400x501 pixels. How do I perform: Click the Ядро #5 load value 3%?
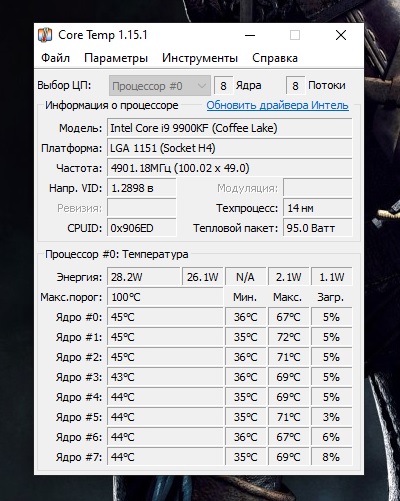331,417
